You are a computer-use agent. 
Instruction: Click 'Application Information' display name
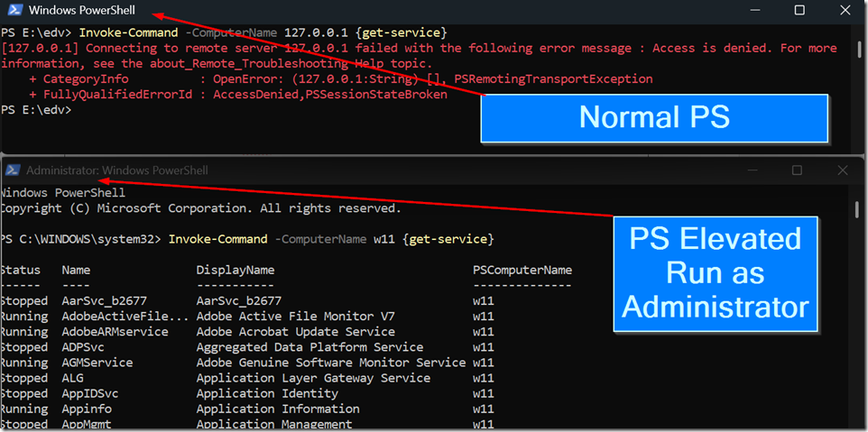pyautogui.click(x=278, y=409)
